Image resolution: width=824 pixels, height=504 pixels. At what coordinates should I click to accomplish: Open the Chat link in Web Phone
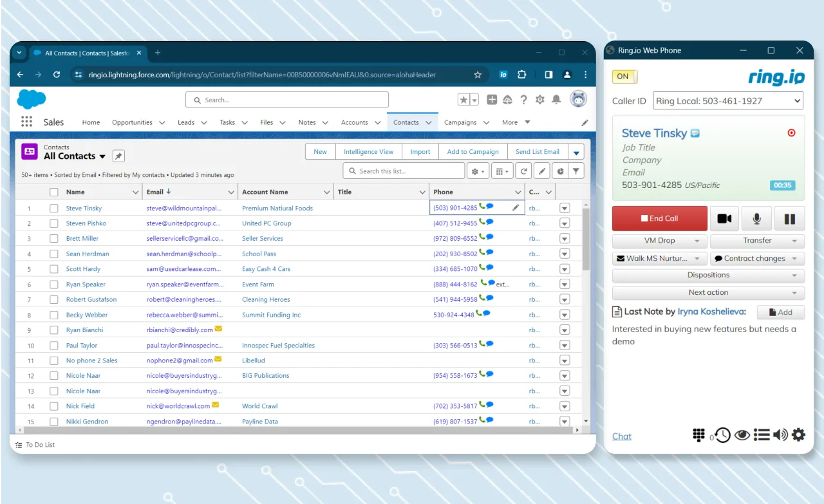tap(621, 436)
